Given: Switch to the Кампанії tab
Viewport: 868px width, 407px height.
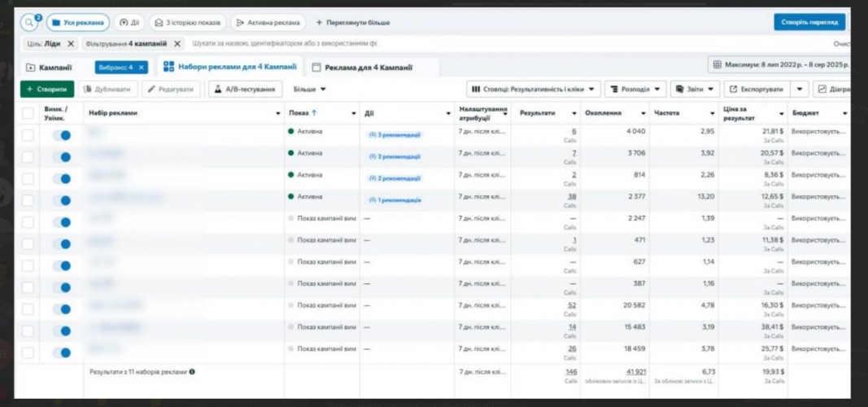Looking at the screenshot, I should (x=49, y=68).
